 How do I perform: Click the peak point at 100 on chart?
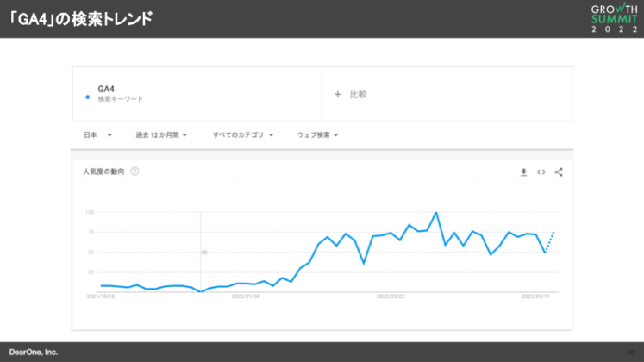(x=436, y=213)
